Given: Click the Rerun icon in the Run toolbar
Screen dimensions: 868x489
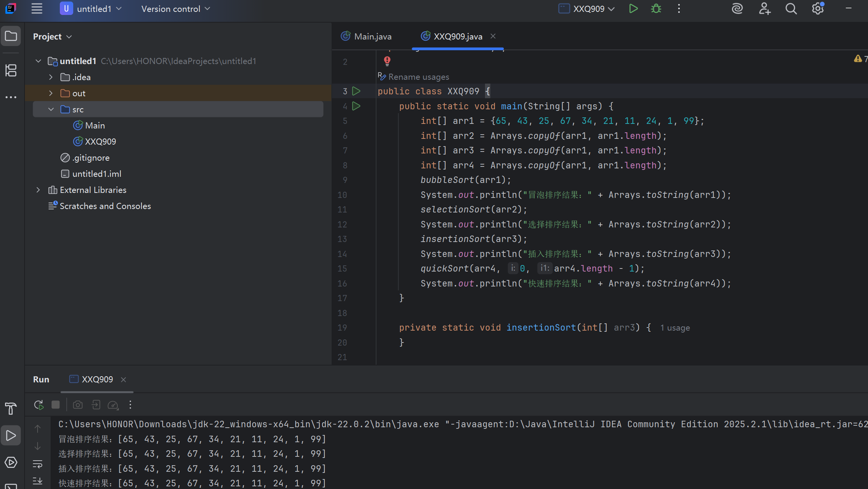Looking at the screenshot, I should tap(39, 405).
